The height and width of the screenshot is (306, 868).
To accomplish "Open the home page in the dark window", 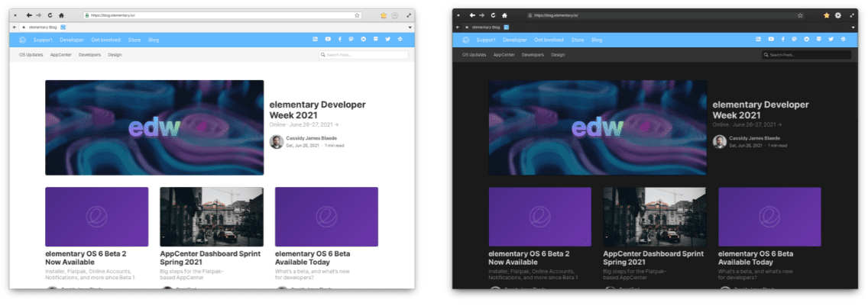I will [504, 15].
